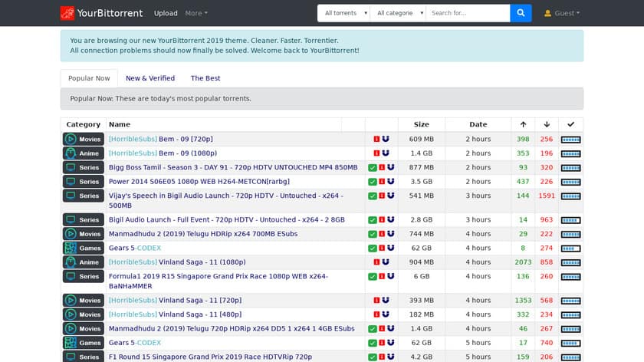Image resolution: width=644 pixels, height=362 pixels.
Task: Click Anime category badge beside Vinland Saga (1080p)
Action: tap(84, 262)
